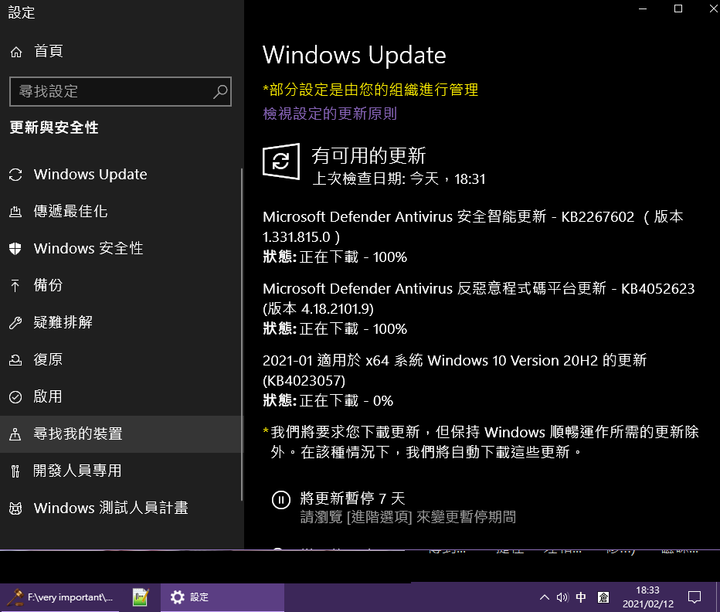Screen dimensions: 720x612
Task: Open the clock showing 18:33
Action: pyautogui.click(x=648, y=597)
